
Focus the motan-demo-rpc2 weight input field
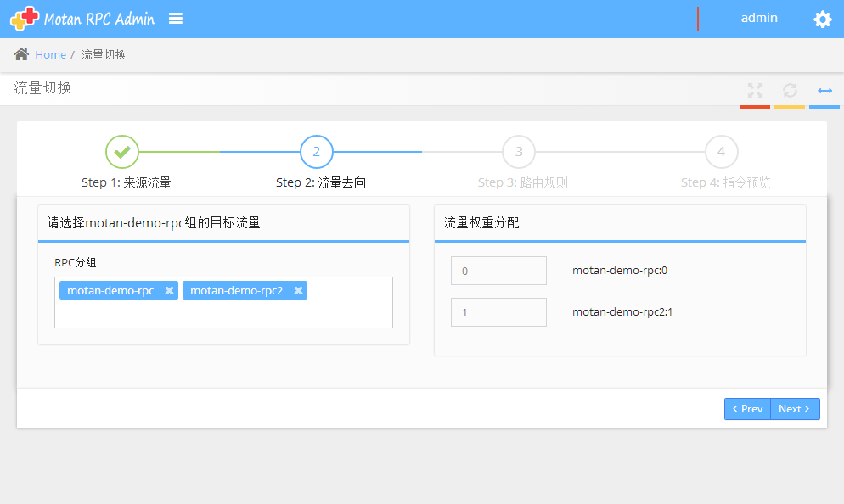pos(498,312)
